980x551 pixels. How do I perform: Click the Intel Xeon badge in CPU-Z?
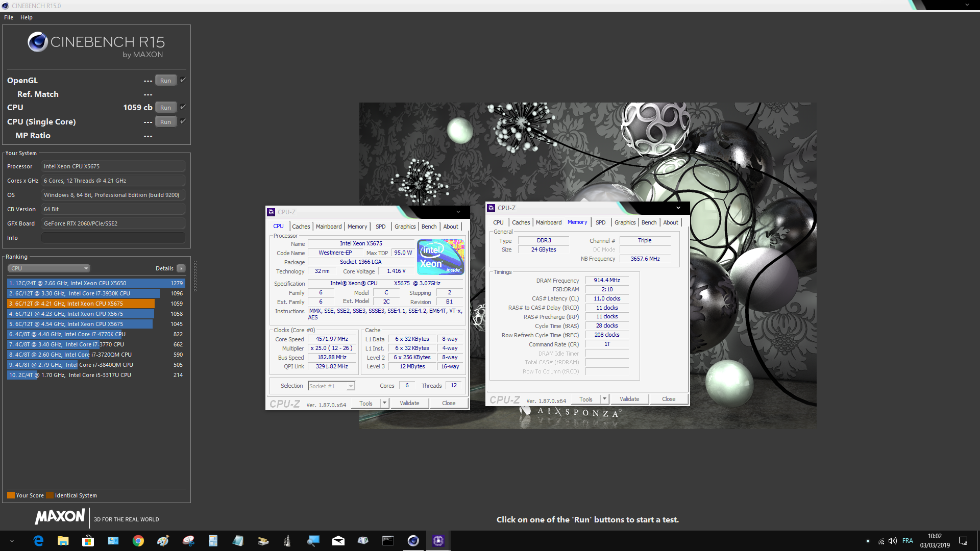(440, 257)
